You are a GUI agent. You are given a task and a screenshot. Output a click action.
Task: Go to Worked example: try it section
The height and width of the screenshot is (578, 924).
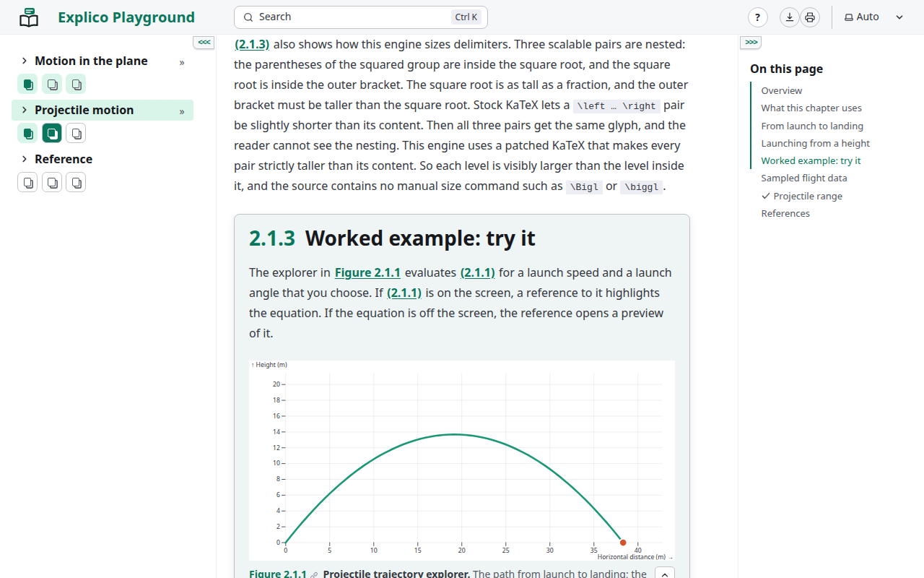[x=811, y=160]
